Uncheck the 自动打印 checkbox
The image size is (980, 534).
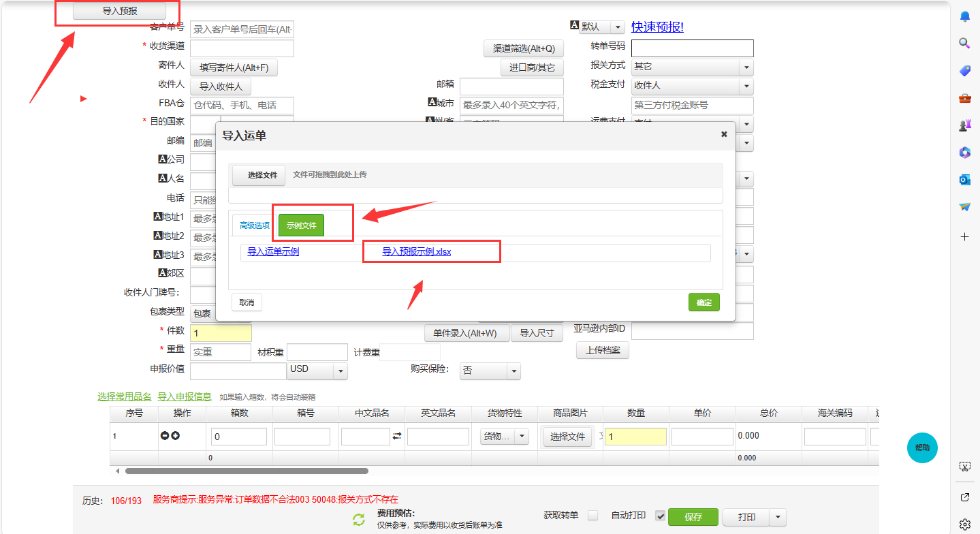click(x=660, y=516)
